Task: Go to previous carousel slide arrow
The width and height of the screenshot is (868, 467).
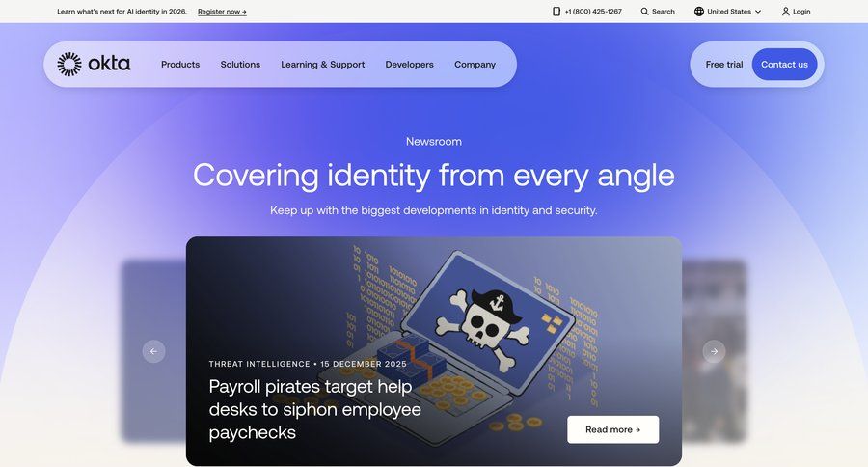Action: point(154,351)
